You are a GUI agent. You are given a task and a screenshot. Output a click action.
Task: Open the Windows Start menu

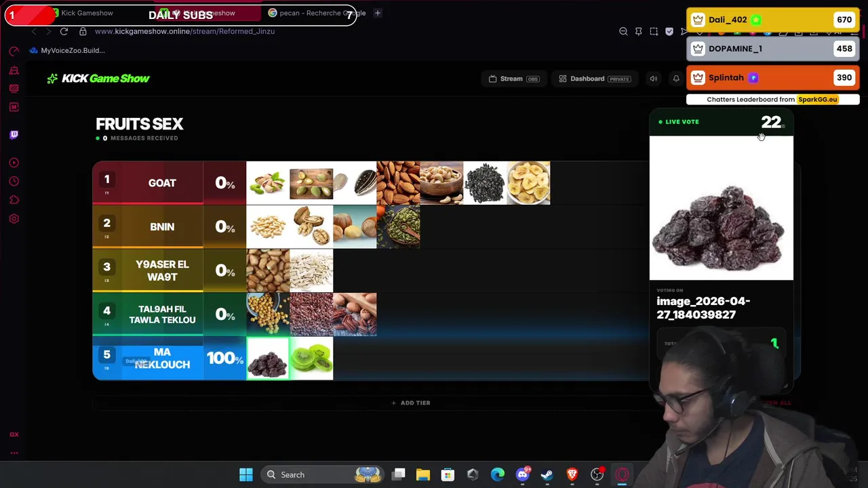tap(245, 474)
